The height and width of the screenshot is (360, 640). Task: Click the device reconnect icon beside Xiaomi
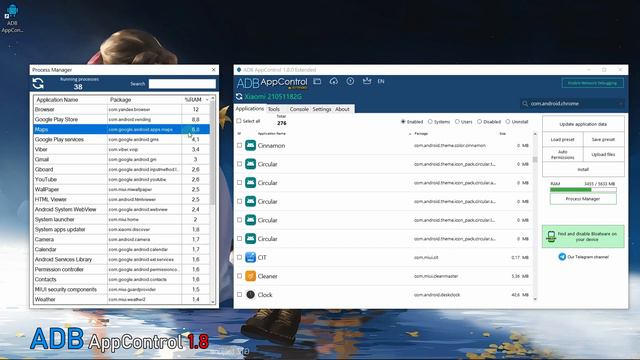[239, 97]
